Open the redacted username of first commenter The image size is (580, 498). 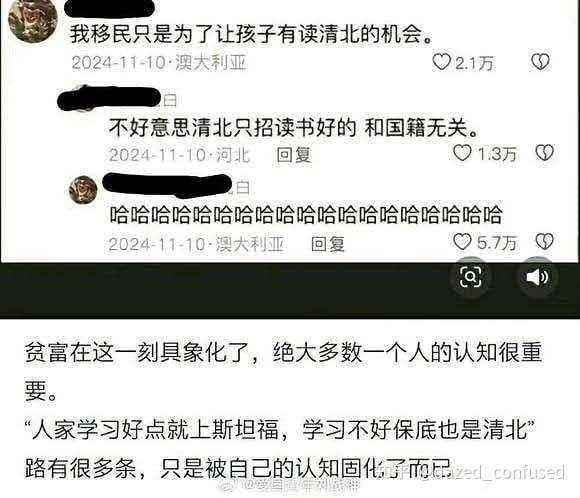pos(109,8)
